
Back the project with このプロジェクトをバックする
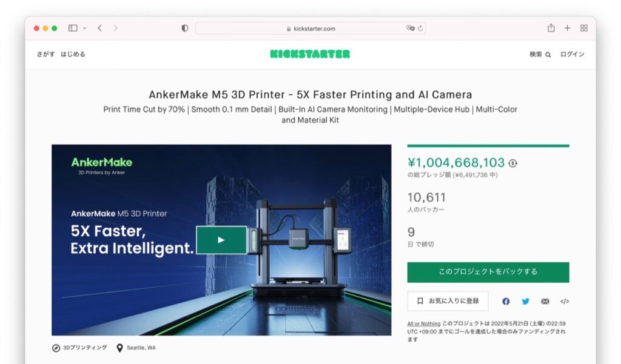point(487,272)
